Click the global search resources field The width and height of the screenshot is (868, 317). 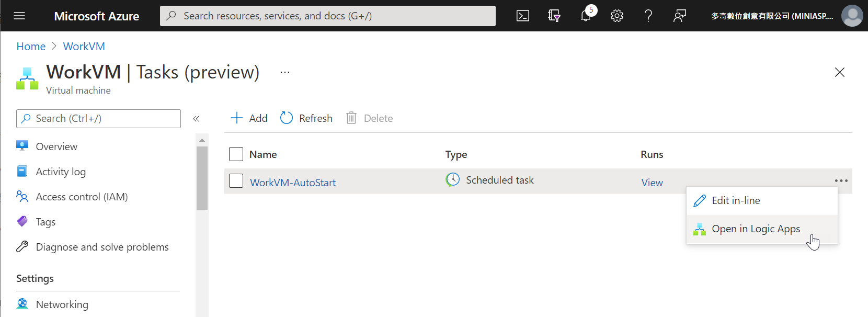click(328, 16)
